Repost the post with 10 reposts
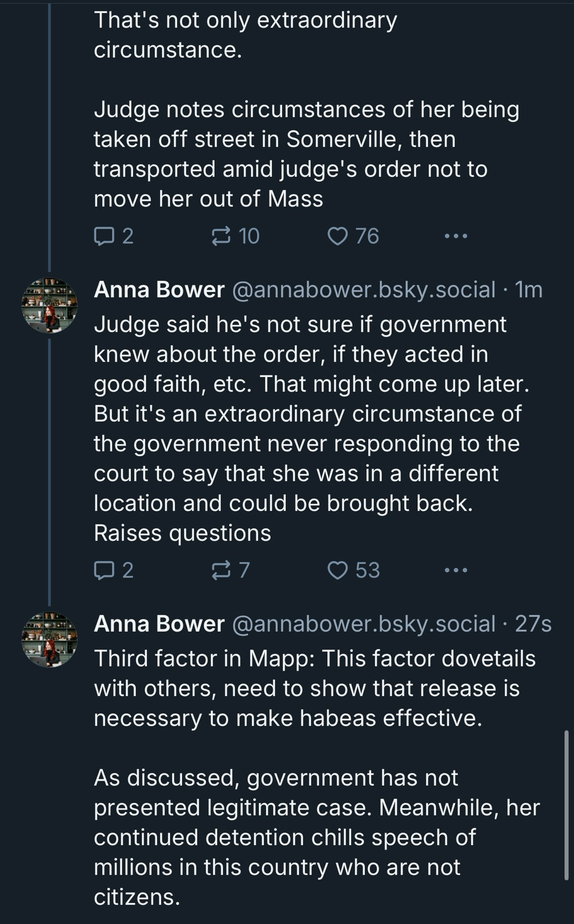 coord(235,236)
